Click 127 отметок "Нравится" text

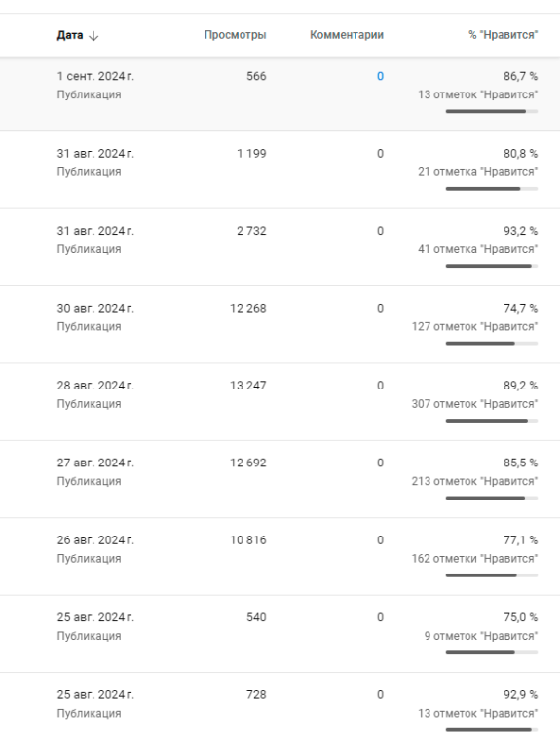pyautogui.click(x=474, y=326)
